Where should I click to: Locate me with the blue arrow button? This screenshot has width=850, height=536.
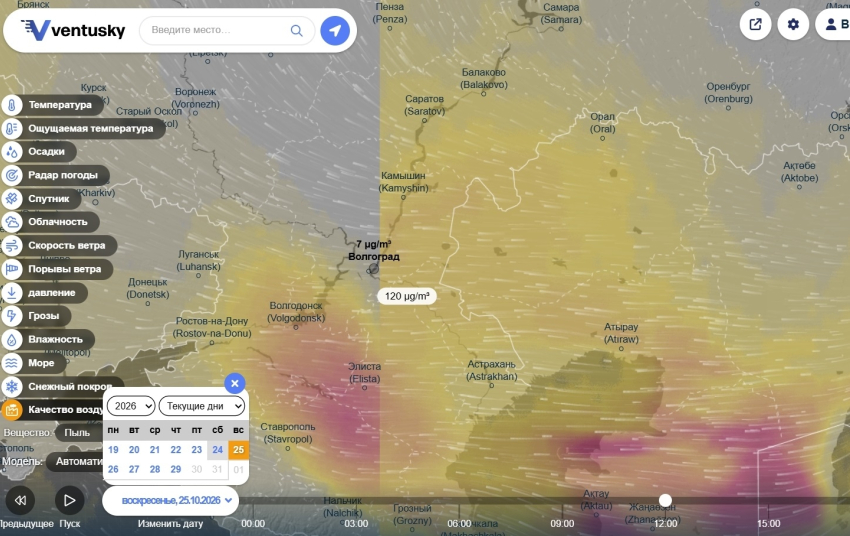click(335, 30)
